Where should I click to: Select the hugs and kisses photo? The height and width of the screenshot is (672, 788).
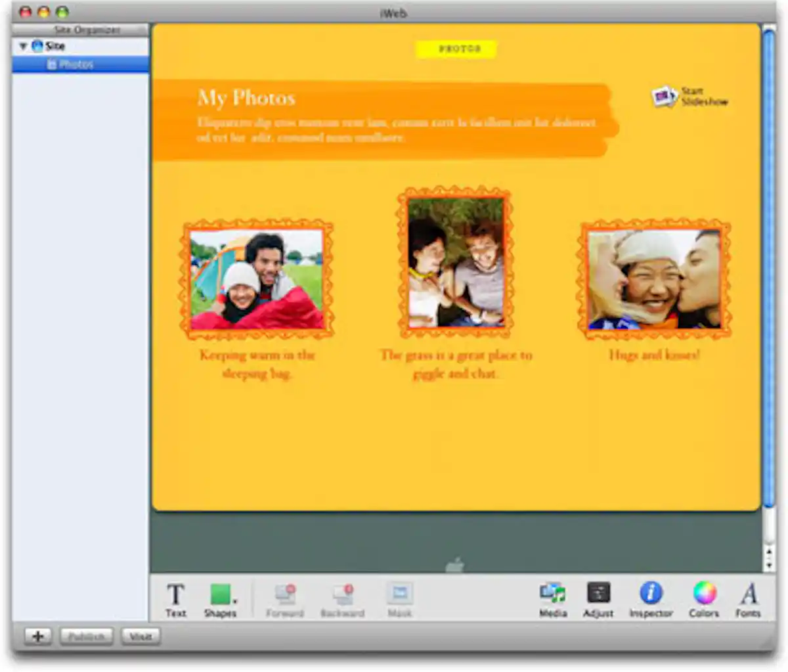tap(654, 279)
